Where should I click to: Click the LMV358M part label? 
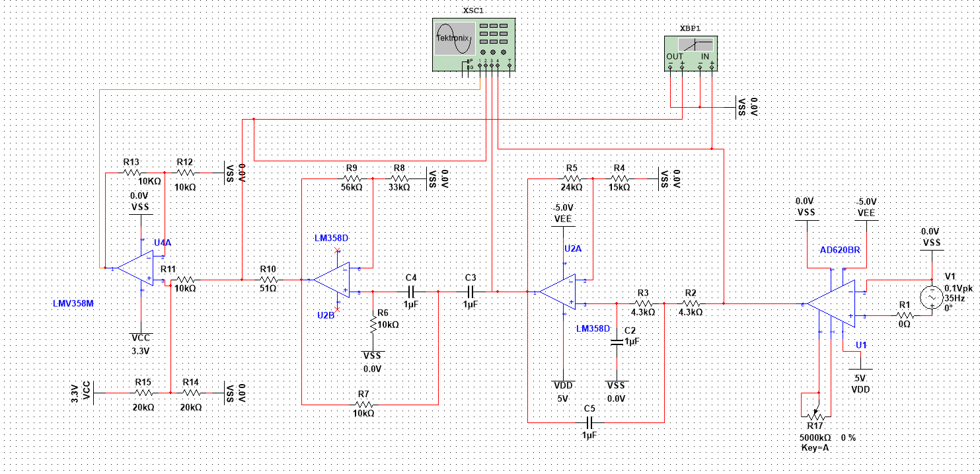pyautogui.click(x=74, y=303)
